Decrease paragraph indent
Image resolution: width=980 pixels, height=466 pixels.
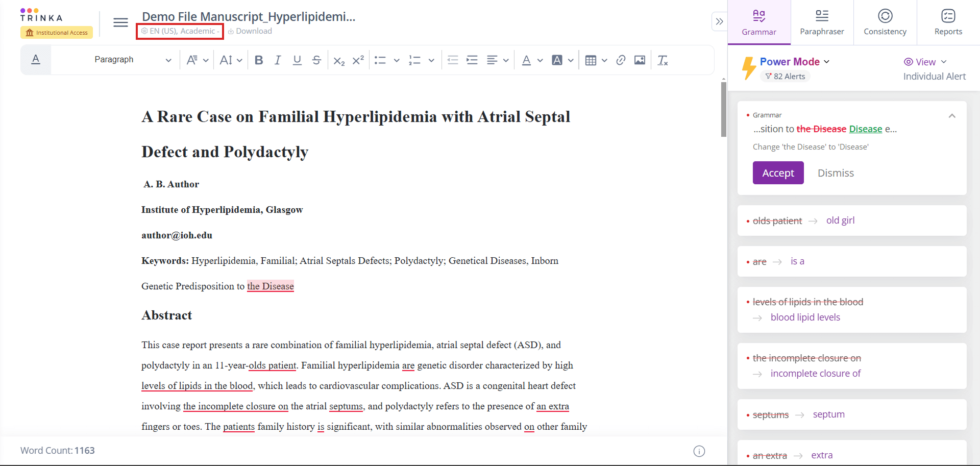(x=453, y=60)
